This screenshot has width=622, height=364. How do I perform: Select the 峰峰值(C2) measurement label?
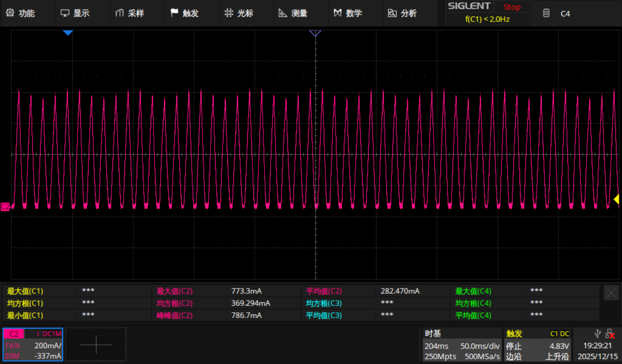pyautogui.click(x=175, y=316)
